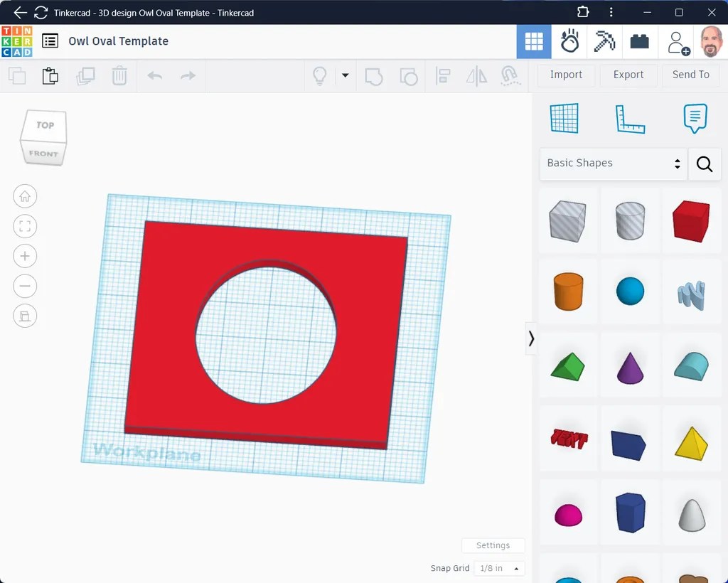Select the purple Cone shape

[630, 368]
